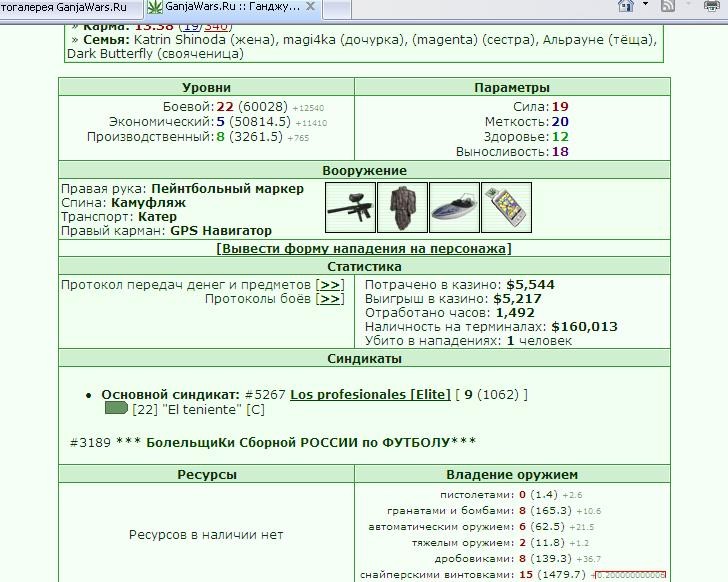Click the 'Статистика' section header
Screen dimensions: 728x582
[x=364, y=266]
